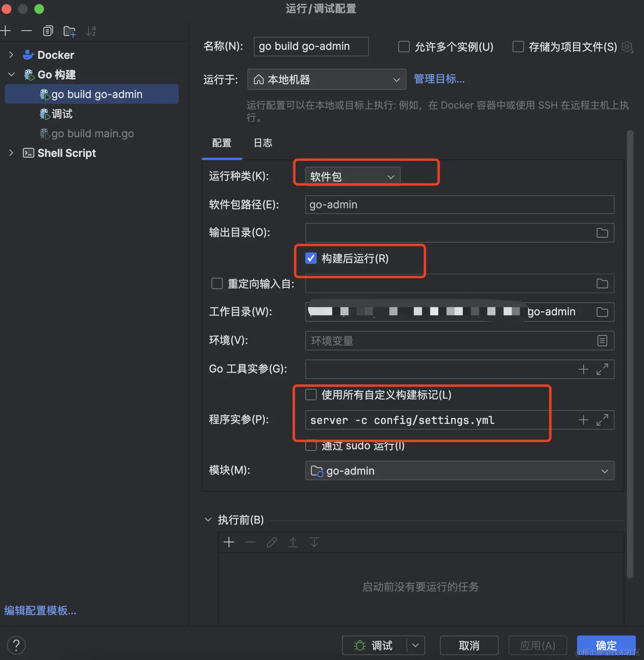
Task: Switch to the 配置 tab
Action: pyautogui.click(x=222, y=143)
